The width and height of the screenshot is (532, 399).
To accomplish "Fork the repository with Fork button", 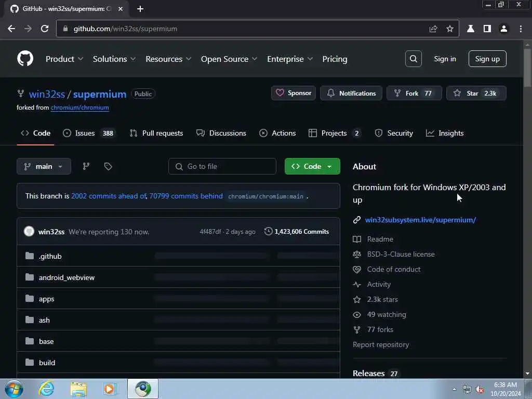I will [414, 93].
